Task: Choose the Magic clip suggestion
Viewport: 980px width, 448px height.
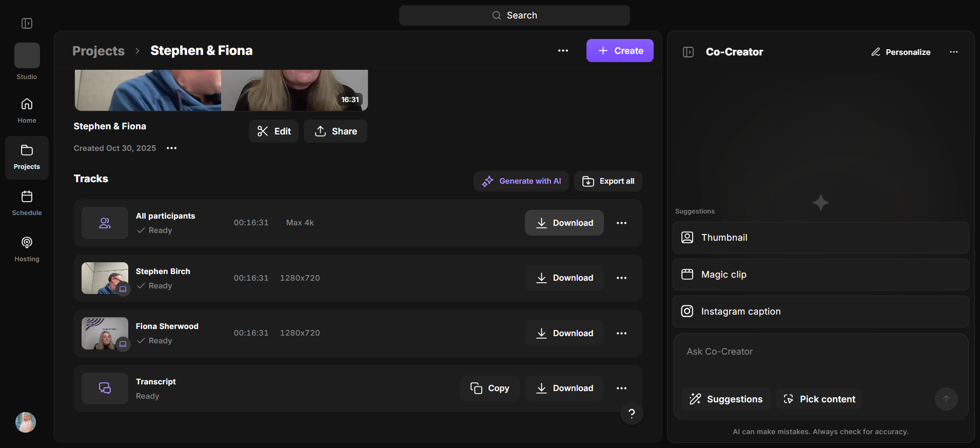Action: point(820,275)
